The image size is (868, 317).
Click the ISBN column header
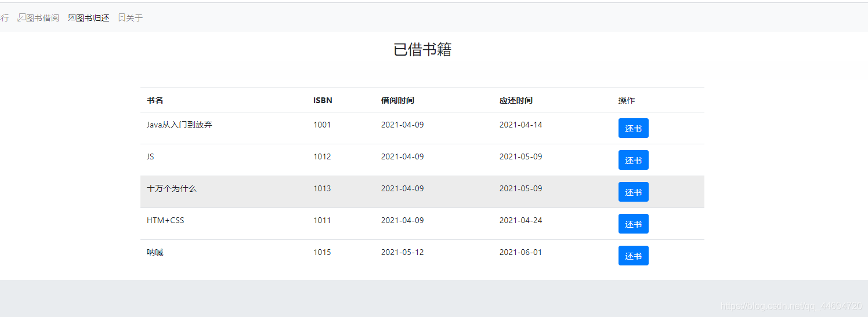click(323, 100)
